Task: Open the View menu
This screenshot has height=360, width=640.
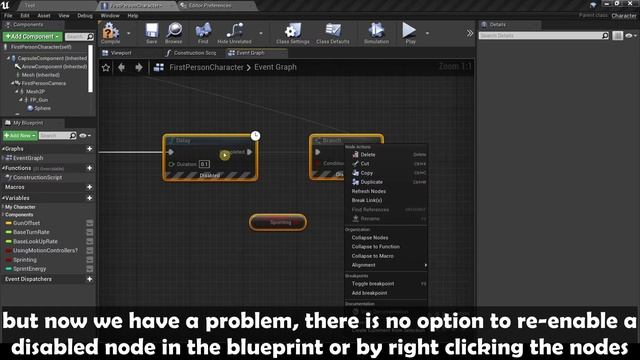Action: pos(64,16)
